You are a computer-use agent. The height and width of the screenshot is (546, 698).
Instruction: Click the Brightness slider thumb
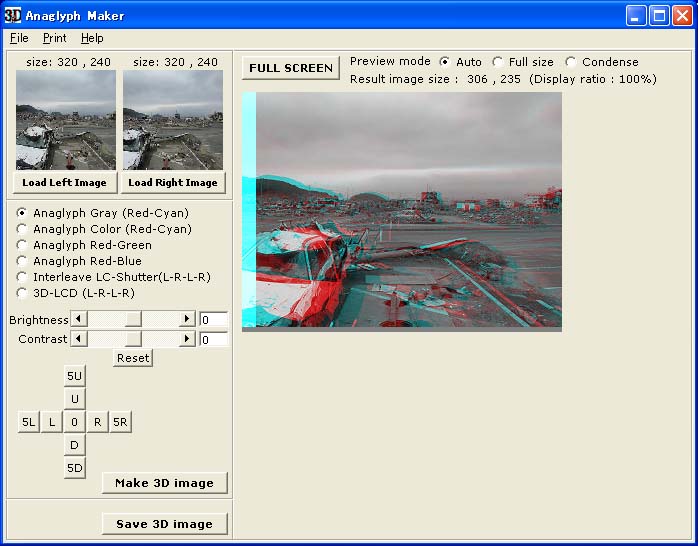(132, 319)
